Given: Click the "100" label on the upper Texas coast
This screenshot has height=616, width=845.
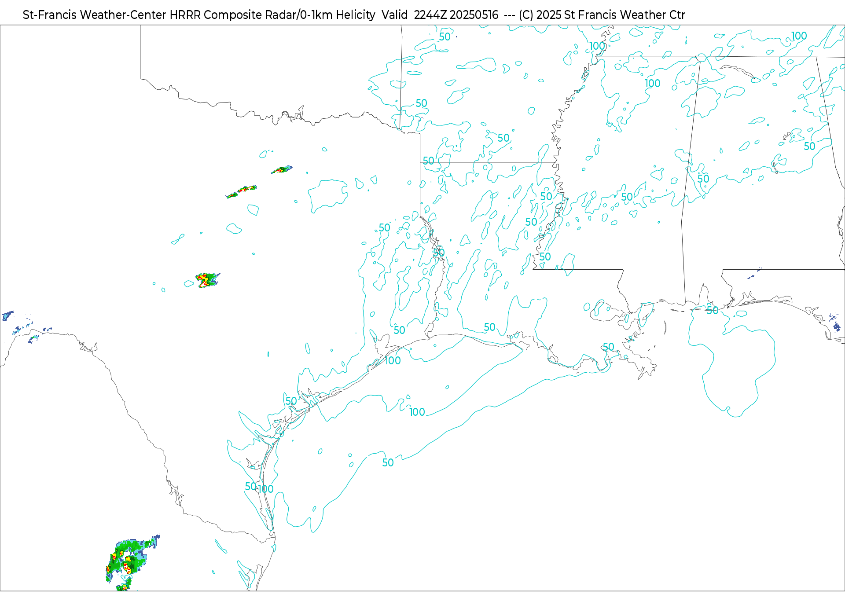Looking at the screenshot, I should (x=393, y=361).
